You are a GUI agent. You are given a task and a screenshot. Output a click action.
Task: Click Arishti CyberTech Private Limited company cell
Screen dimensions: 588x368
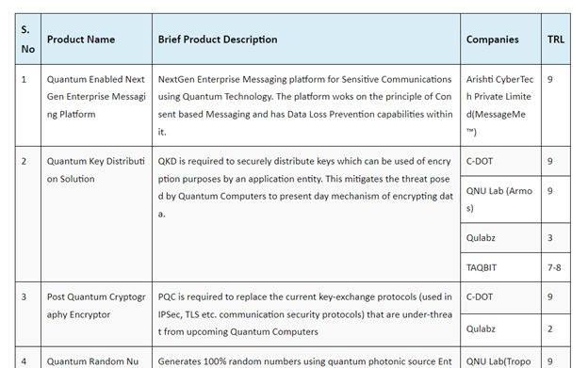(x=500, y=105)
